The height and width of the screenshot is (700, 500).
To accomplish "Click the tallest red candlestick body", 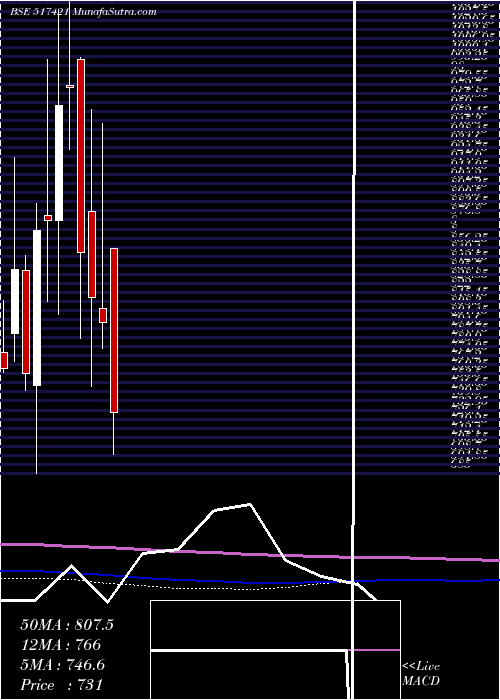I will click(x=81, y=156).
